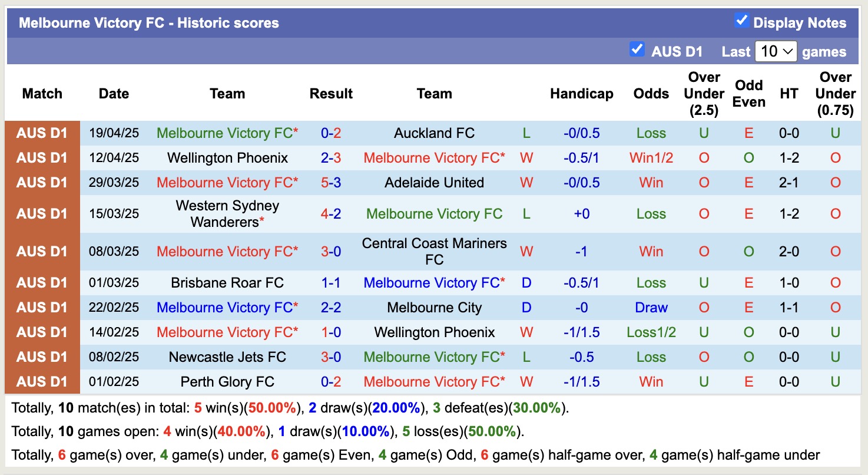Viewport: 868px width, 475px height.
Task: Select the Win1/2 odds entry
Action: tap(651, 157)
